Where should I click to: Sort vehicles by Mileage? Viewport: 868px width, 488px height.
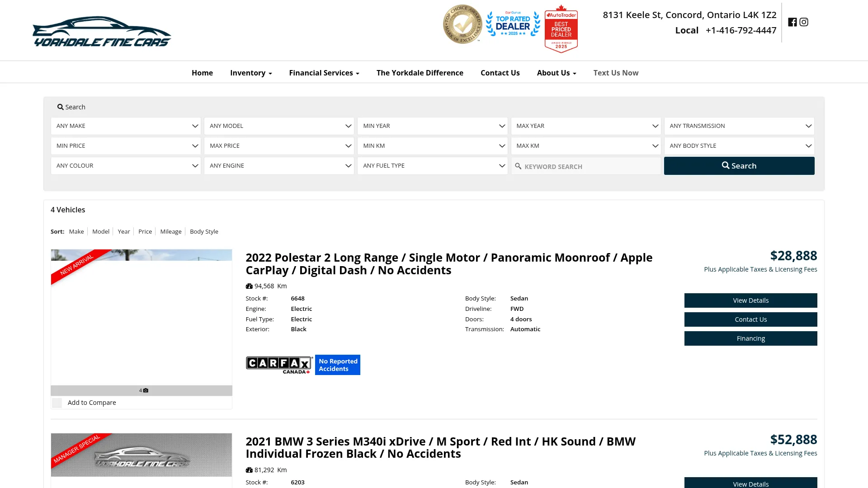coord(171,231)
